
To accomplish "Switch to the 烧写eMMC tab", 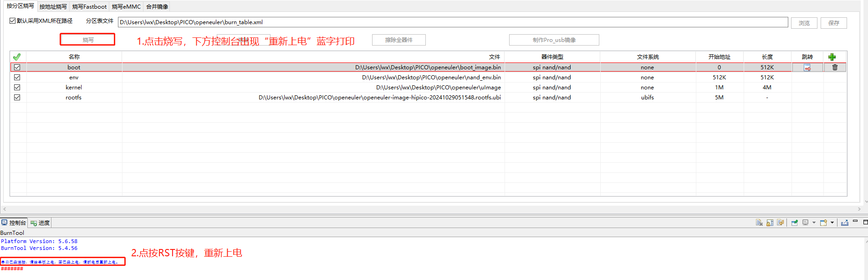I will tap(126, 7).
